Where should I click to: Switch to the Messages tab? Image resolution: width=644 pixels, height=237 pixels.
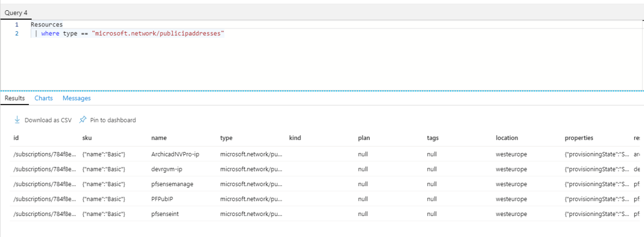coord(77,98)
